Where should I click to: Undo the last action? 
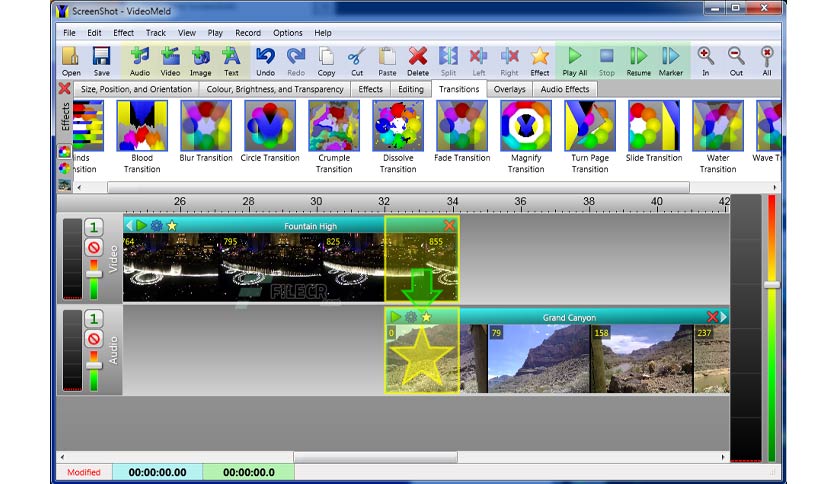(x=265, y=61)
